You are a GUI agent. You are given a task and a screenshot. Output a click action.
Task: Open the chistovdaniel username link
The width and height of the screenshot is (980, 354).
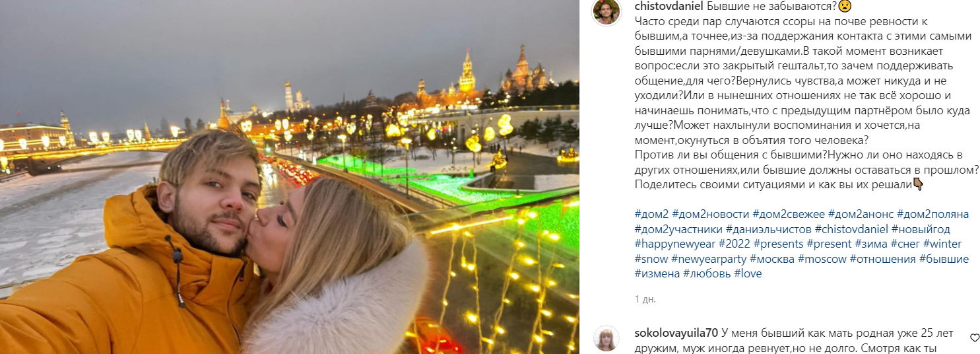(x=669, y=7)
